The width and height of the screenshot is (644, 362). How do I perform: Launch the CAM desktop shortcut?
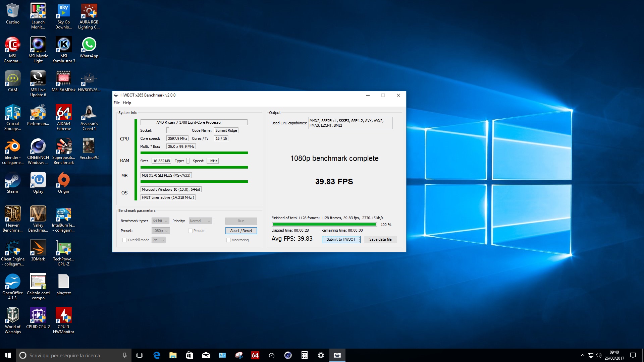point(12,81)
